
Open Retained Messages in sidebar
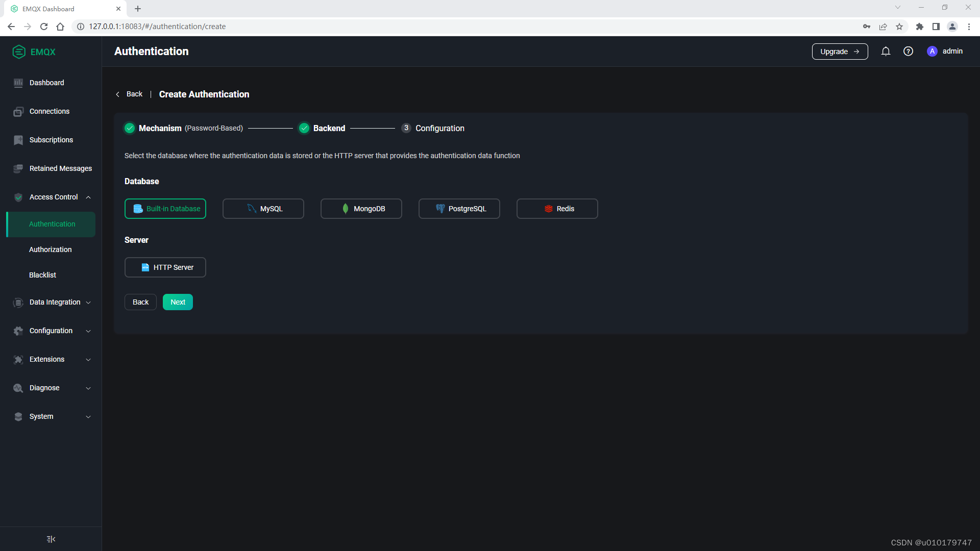pos(60,168)
